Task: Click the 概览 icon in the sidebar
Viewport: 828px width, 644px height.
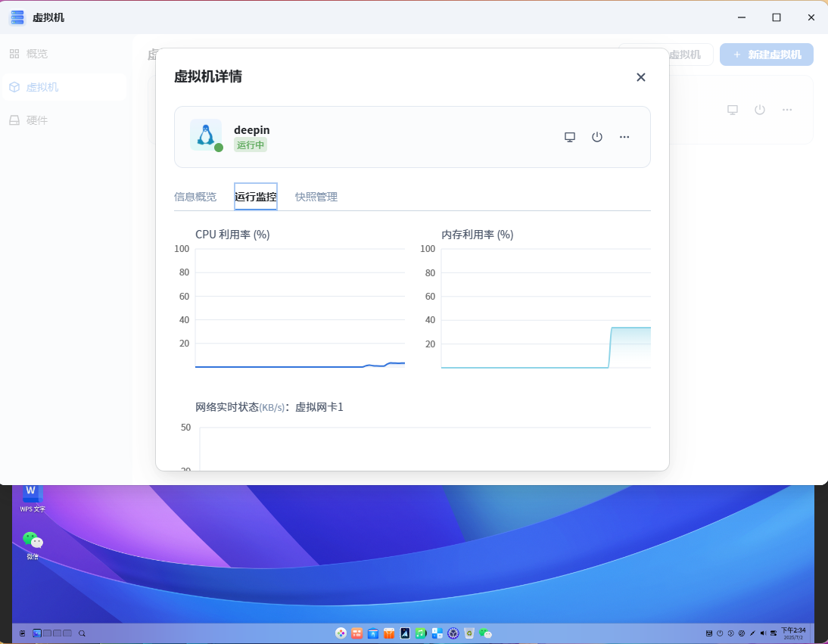Action: tap(14, 54)
